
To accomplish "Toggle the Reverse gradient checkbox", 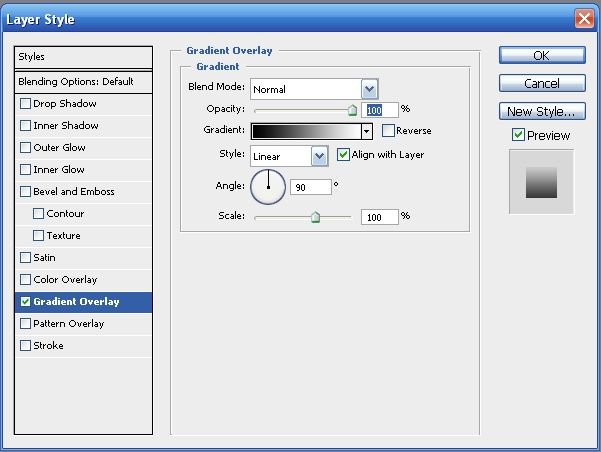I will pos(388,131).
